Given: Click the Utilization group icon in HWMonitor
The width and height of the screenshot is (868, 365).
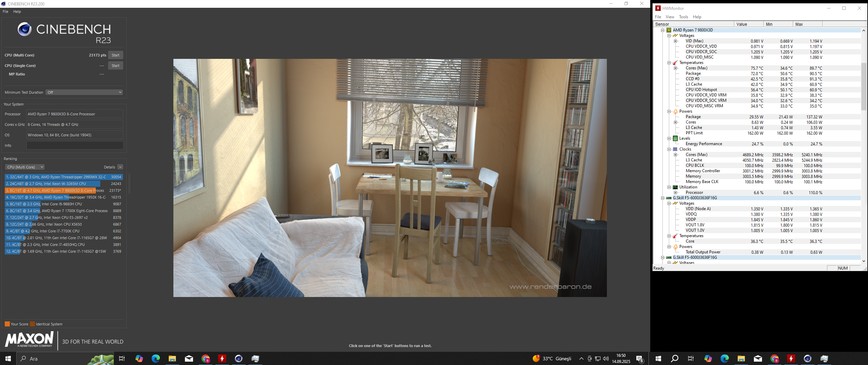Looking at the screenshot, I should coord(675,187).
